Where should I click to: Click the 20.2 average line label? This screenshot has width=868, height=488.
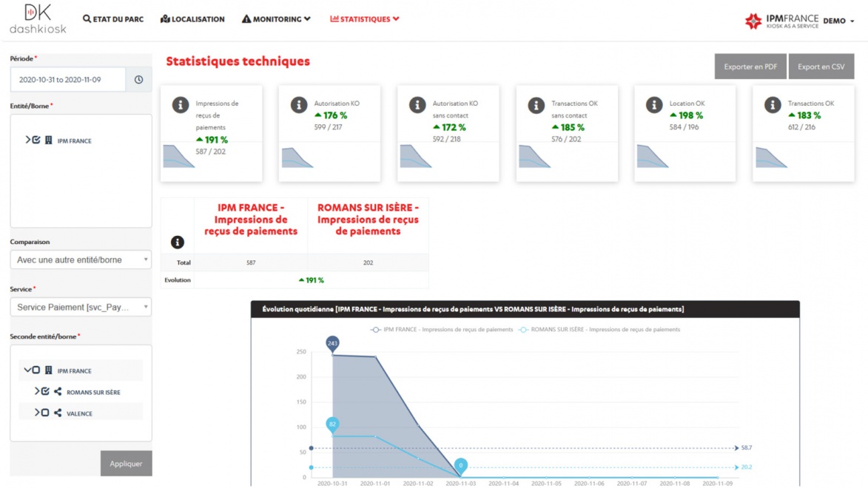click(x=746, y=467)
